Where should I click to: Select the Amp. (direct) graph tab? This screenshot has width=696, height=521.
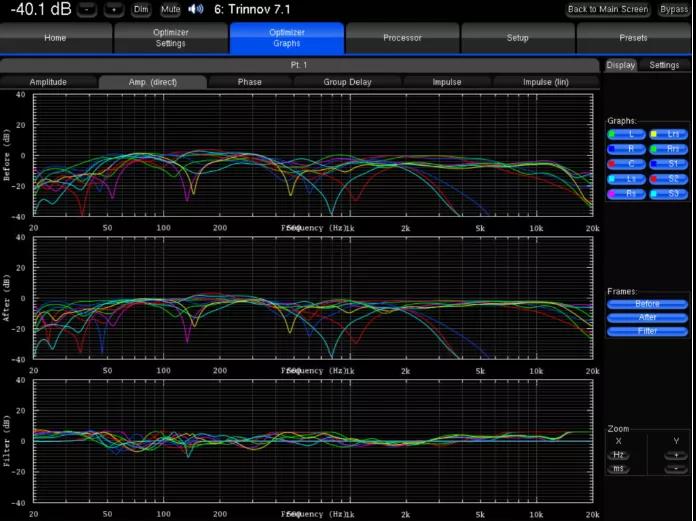(153, 82)
